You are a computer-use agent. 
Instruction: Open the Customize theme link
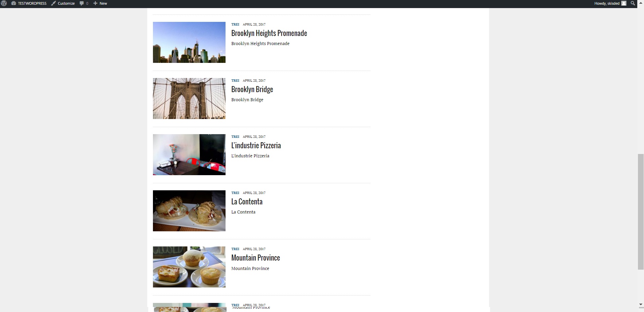[63, 3]
